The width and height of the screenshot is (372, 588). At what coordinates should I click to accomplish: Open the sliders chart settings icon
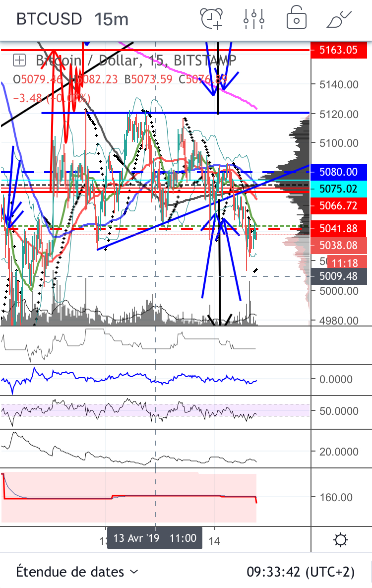coord(253,18)
